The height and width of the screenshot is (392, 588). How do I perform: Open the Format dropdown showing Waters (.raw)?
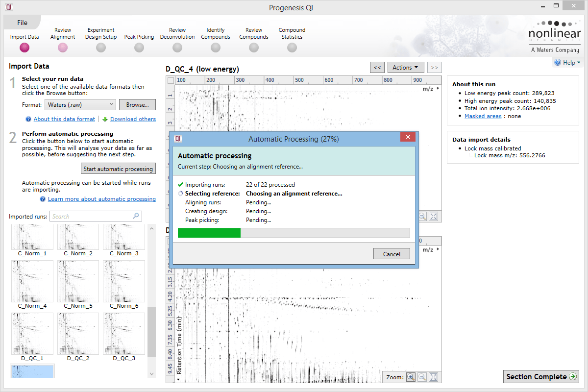point(80,105)
